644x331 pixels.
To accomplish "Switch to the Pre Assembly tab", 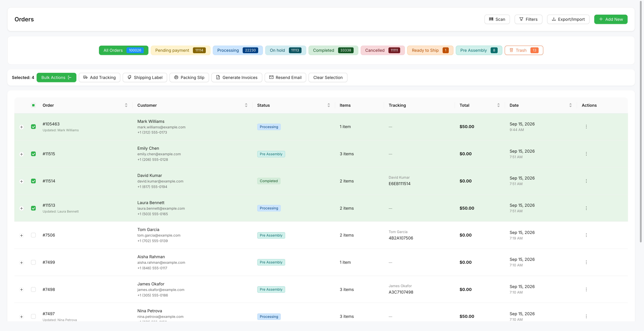I will (x=479, y=50).
